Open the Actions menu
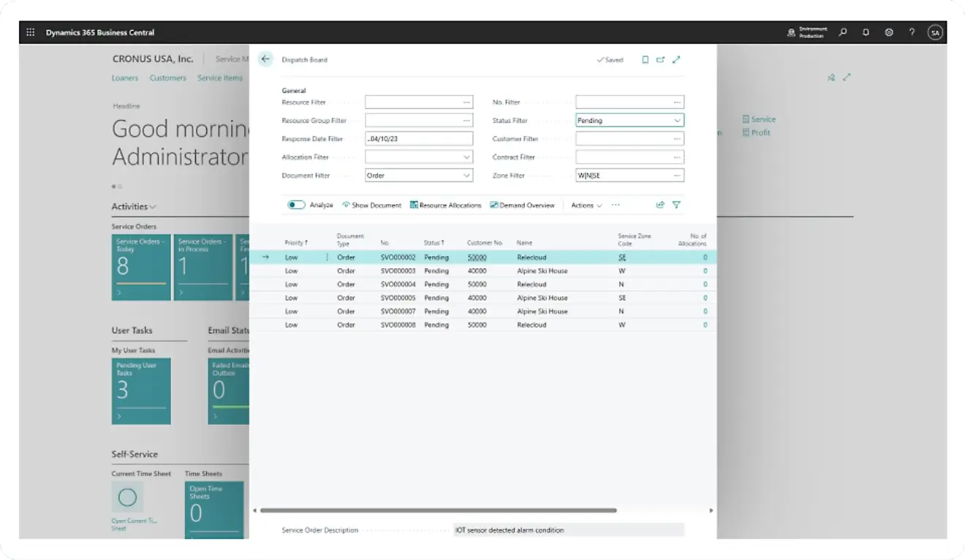Image resolution: width=965 pixels, height=560 pixels. point(584,205)
